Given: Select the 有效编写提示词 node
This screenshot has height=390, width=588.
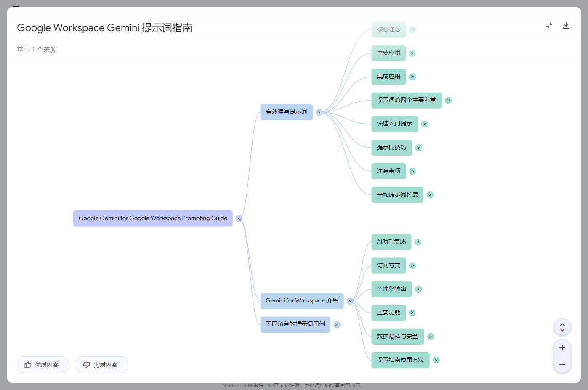Looking at the screenshot, I should coord(286,112).
